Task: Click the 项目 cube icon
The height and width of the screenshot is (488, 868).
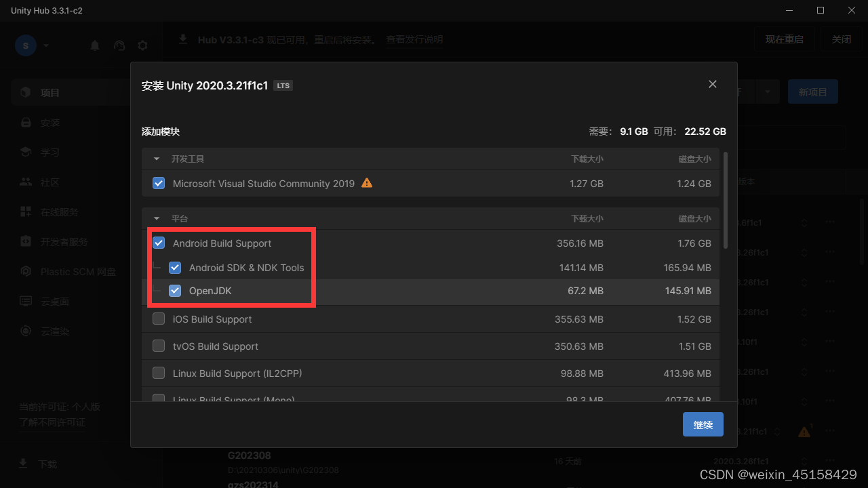Action: tap(26, 92)
